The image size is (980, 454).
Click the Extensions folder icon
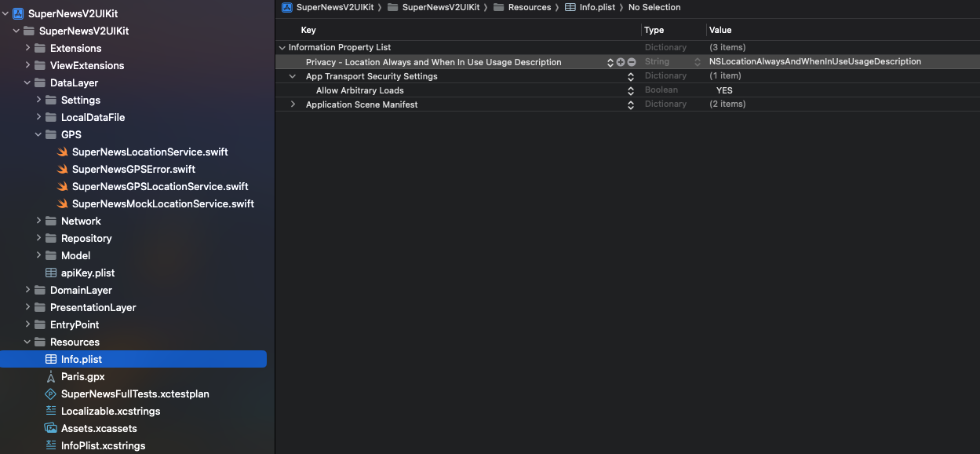tap(40, 48)
